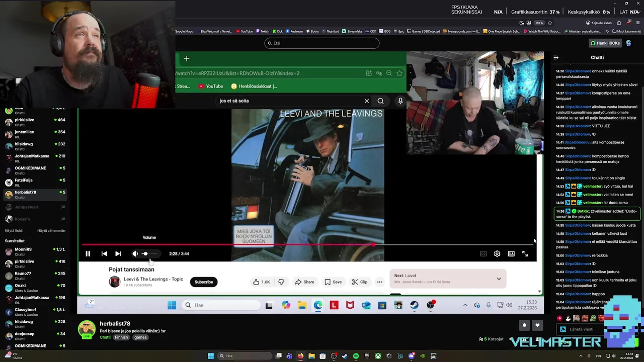Open the Share dialog for the video

(304, 282)
